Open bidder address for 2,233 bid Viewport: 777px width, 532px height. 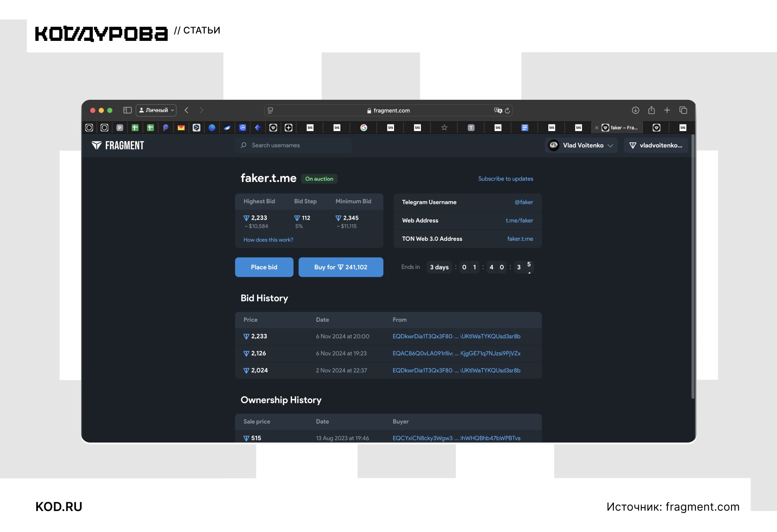tap(456, 337)
